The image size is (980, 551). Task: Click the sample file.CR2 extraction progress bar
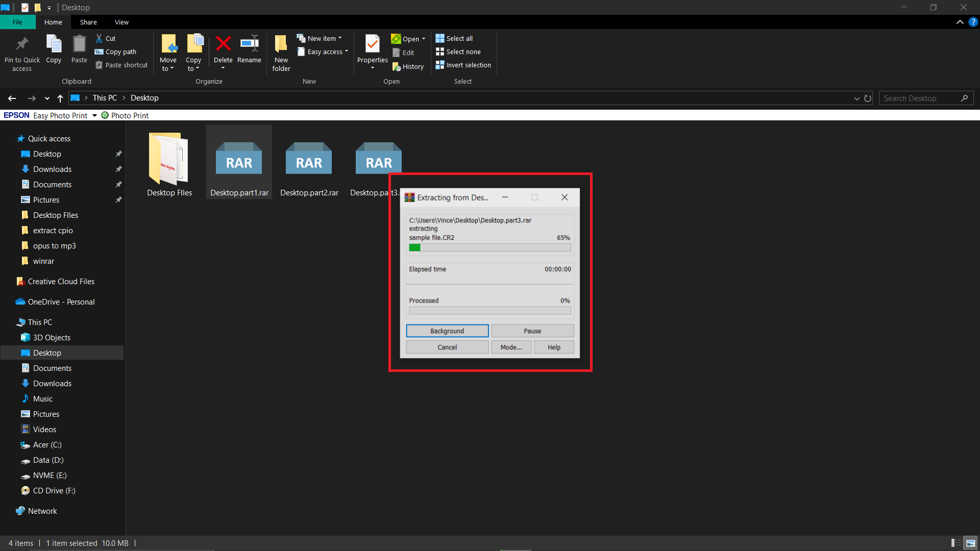tap(489, 247)
